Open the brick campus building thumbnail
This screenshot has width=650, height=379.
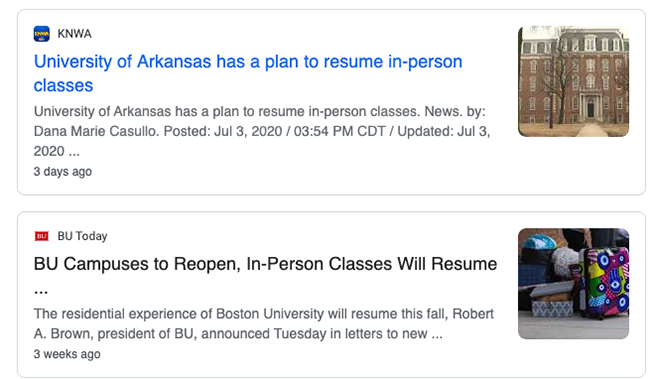coord(573,81)
